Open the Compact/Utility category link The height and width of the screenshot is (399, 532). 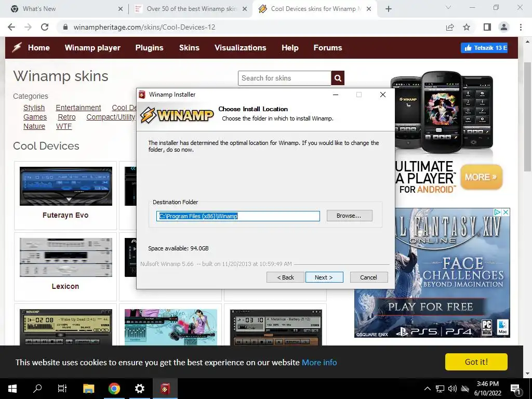click(111, 117)
